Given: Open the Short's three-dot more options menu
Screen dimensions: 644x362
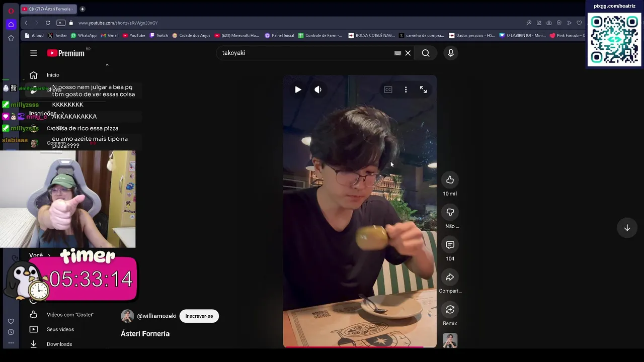Looking at the screenshot, I should pyautogui.click(x=406, y=89).
